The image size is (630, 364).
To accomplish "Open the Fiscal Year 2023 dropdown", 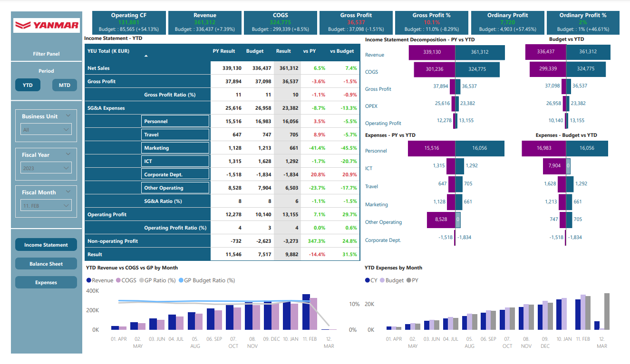I will coord(46,167).
